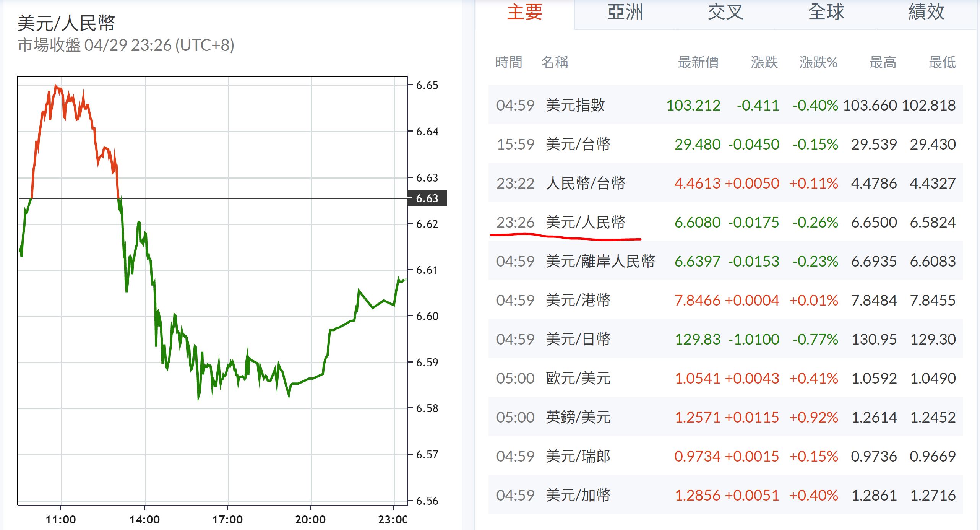Open the 亞洲 tab

[x=625, y=12]
